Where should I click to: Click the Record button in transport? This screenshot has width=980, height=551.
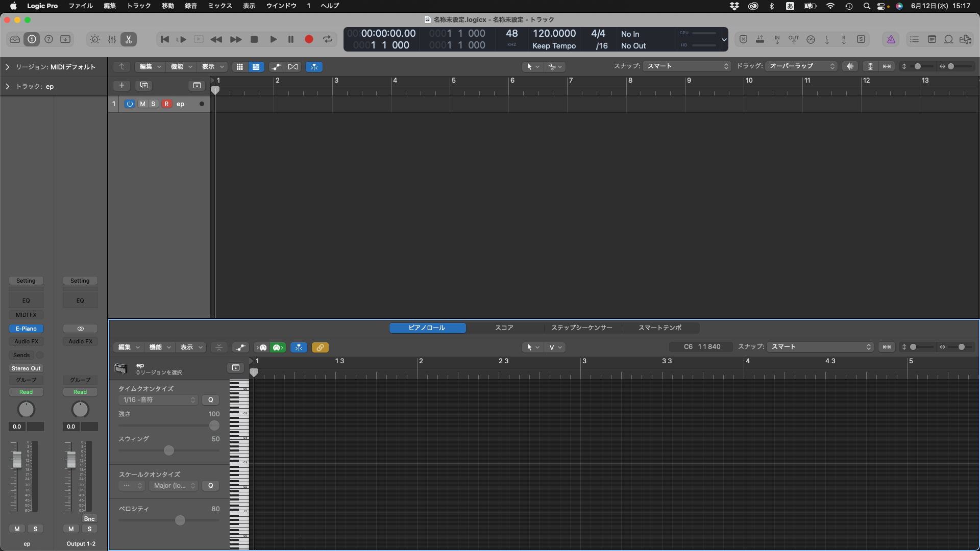click(309, 39)
